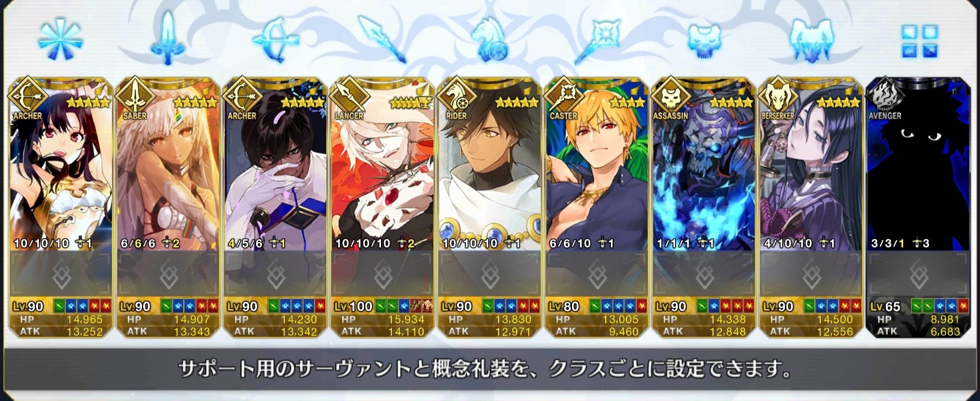Select the All classes snowflake icon
Screen dimensions: 980x401
click(x=61, y=39)
